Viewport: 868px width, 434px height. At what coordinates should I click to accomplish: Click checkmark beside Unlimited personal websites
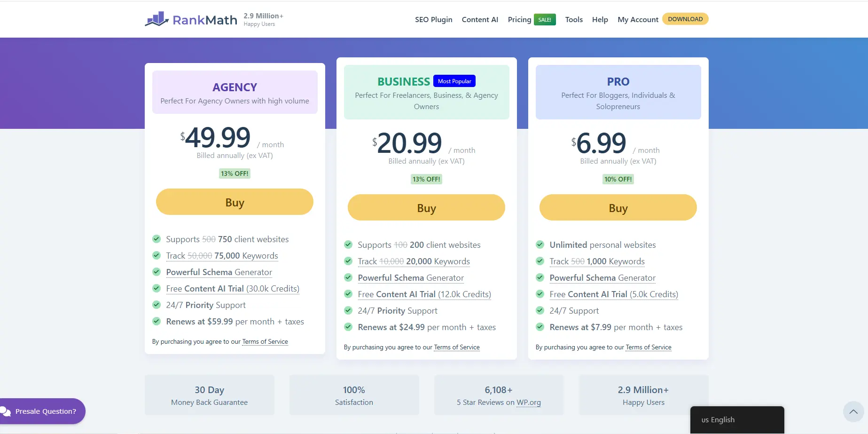(x=540, y=245)
